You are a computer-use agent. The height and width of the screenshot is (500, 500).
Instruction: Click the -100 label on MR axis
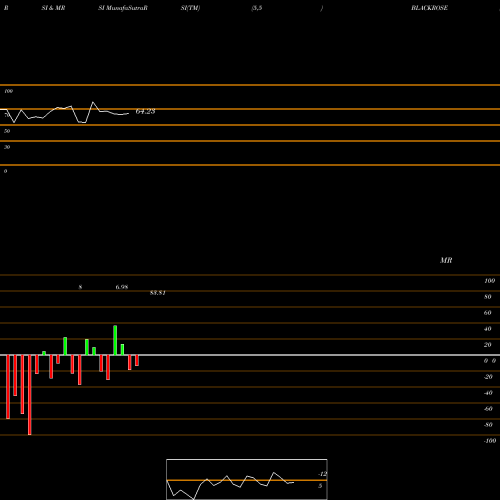point(490,441)
